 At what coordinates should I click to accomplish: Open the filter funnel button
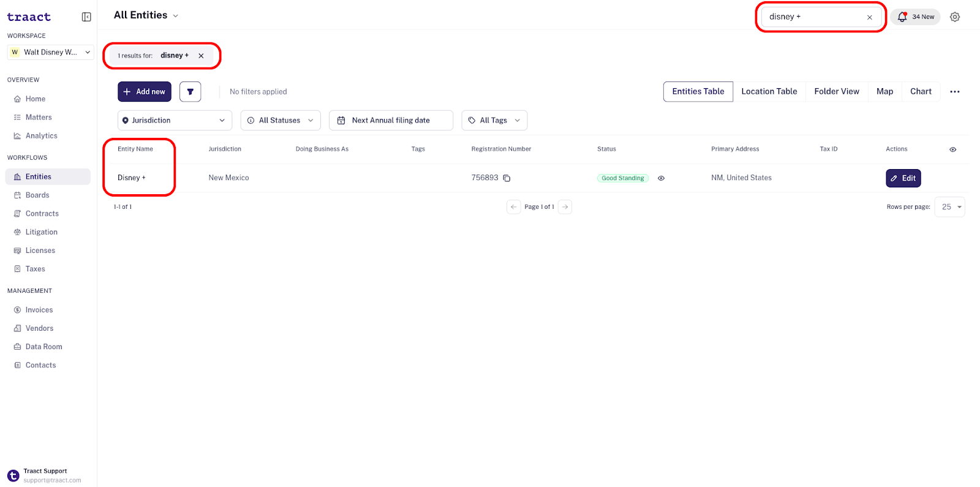click(x=190, y=92)
